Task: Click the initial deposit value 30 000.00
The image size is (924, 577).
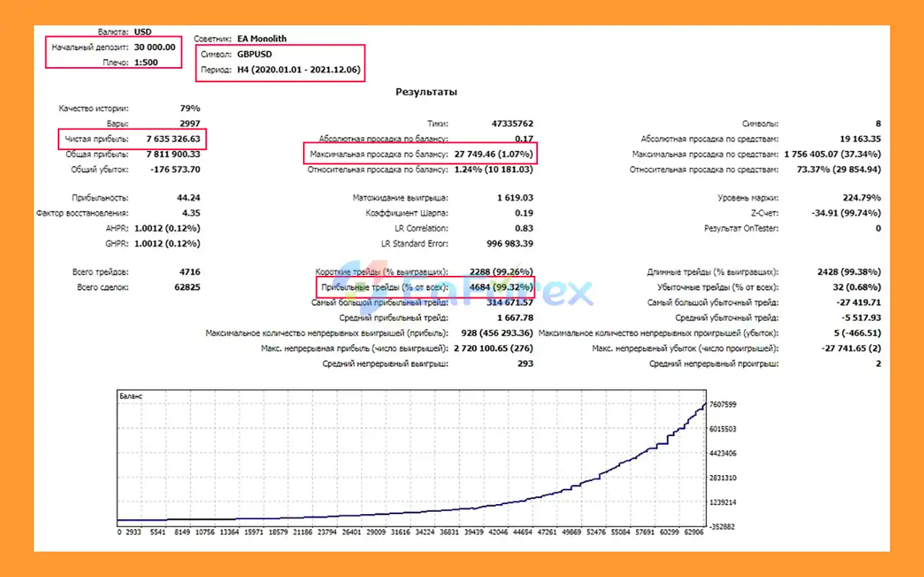Action: 154,47
